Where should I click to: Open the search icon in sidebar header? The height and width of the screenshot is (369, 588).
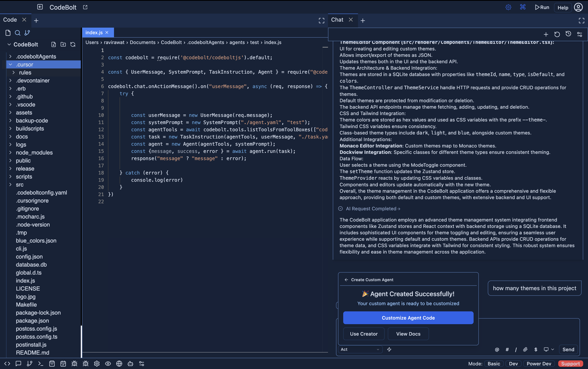coord(18,33)
